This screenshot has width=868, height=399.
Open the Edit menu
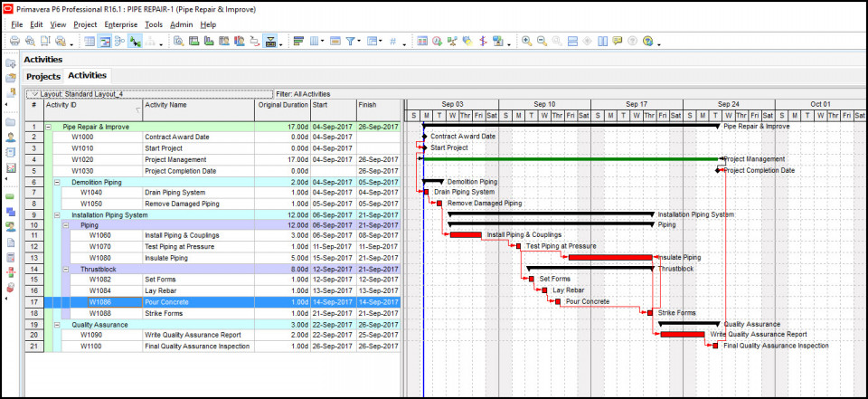click(x=36, y=24)
